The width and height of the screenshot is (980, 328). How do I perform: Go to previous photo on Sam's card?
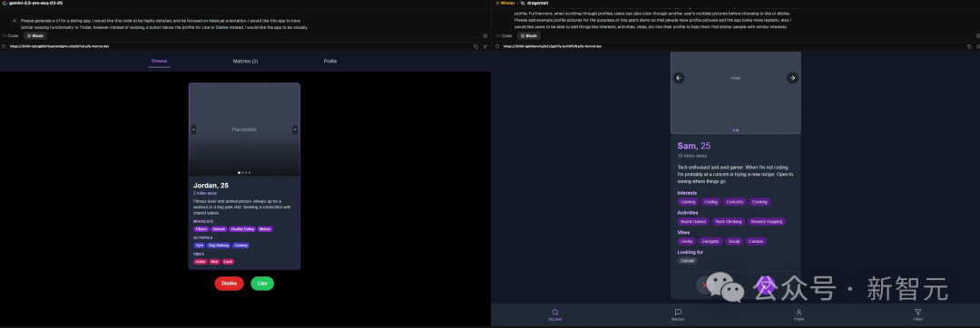(679, 78)
